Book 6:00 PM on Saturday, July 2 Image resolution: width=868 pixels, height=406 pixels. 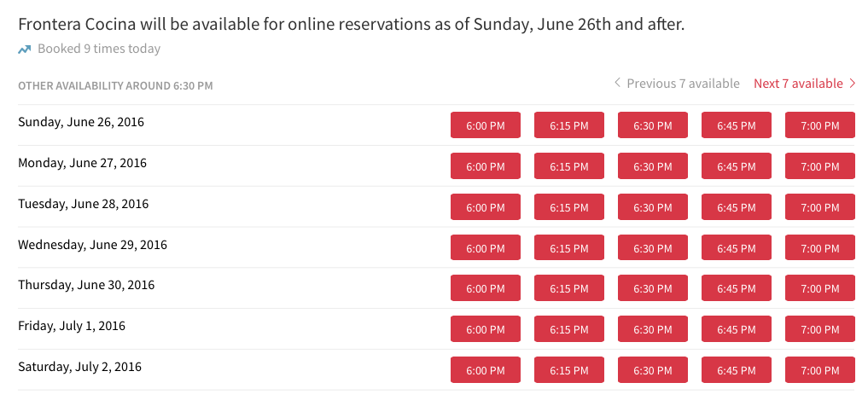[x=485, y=370]
